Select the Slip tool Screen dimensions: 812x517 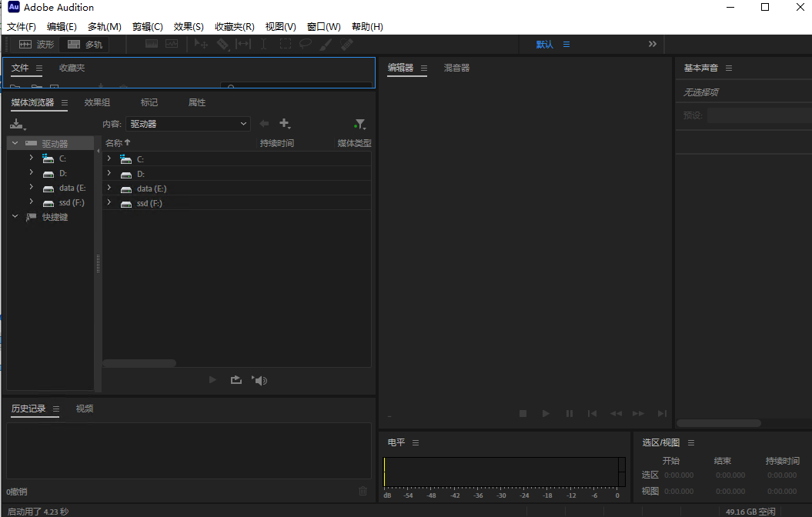tap(243, 44)
